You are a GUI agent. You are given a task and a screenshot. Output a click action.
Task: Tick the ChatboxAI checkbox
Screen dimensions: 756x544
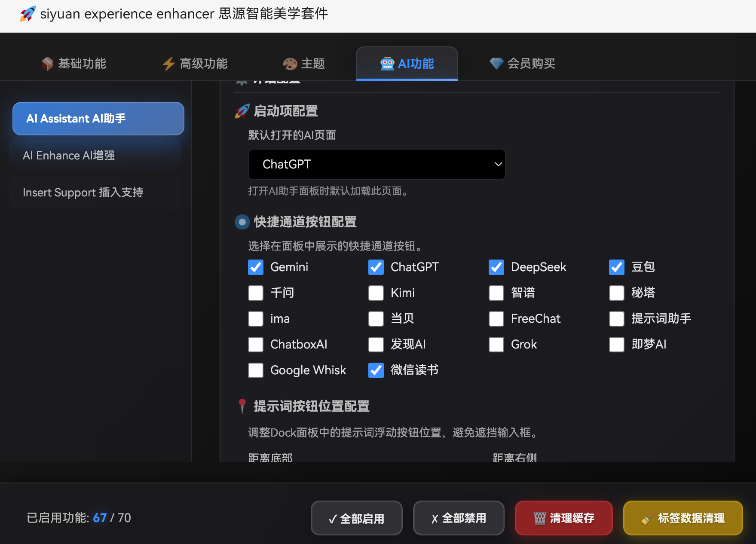click(x=256, y=345)
